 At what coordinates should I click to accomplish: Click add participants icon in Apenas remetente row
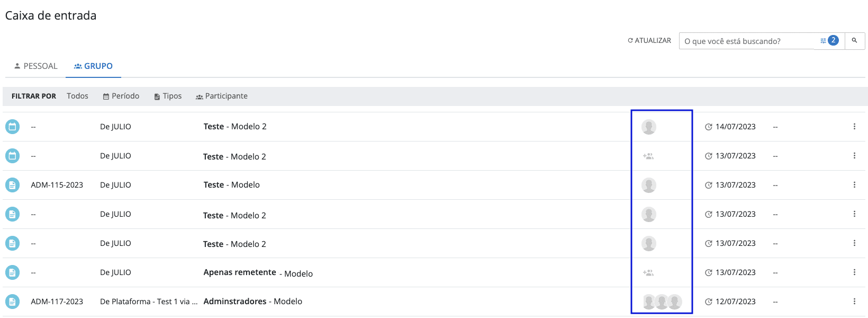pyautogui.click(x=648, y=273)
